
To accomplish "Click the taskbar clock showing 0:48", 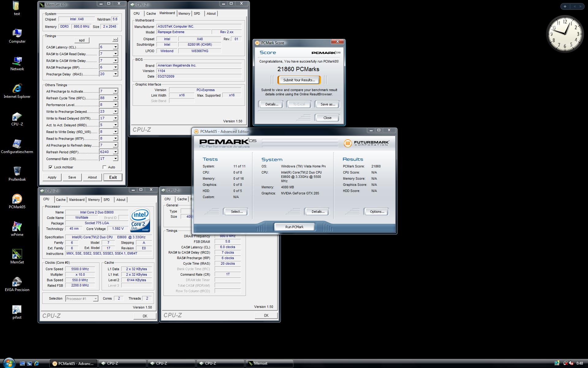I will (579, 363).
